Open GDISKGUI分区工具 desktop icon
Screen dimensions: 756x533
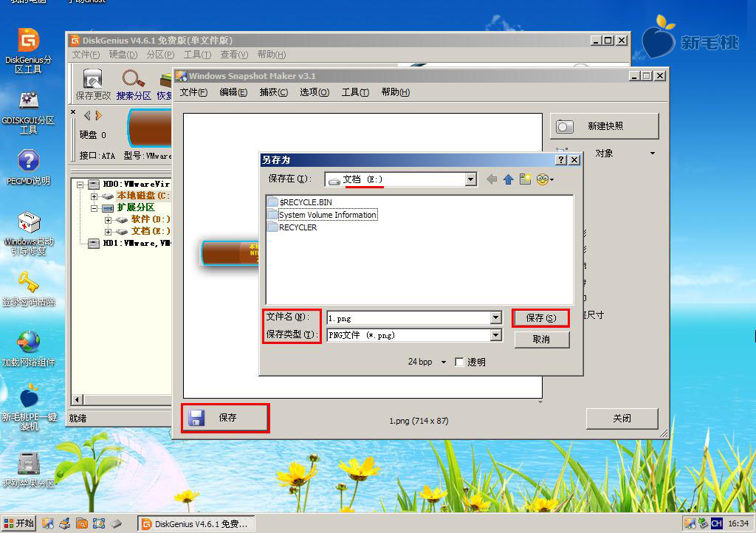coord(29,111)
